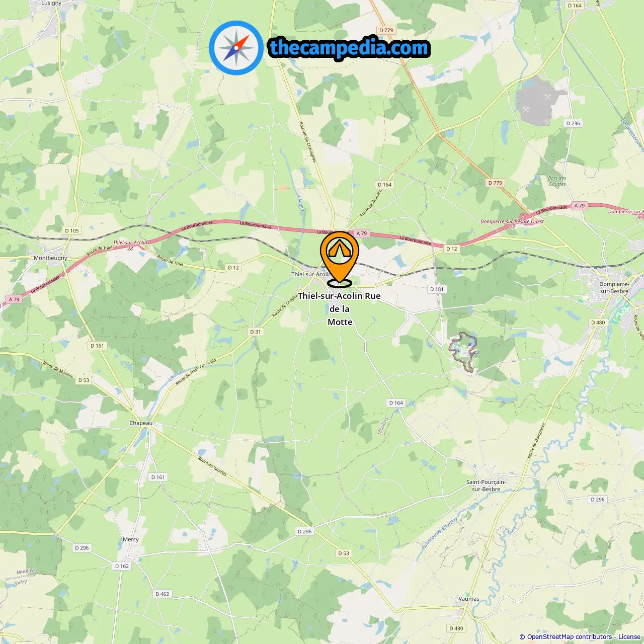Open the thecampedia.com logo text
Viewport: 644px width, 644px height.
coord(349,48)
